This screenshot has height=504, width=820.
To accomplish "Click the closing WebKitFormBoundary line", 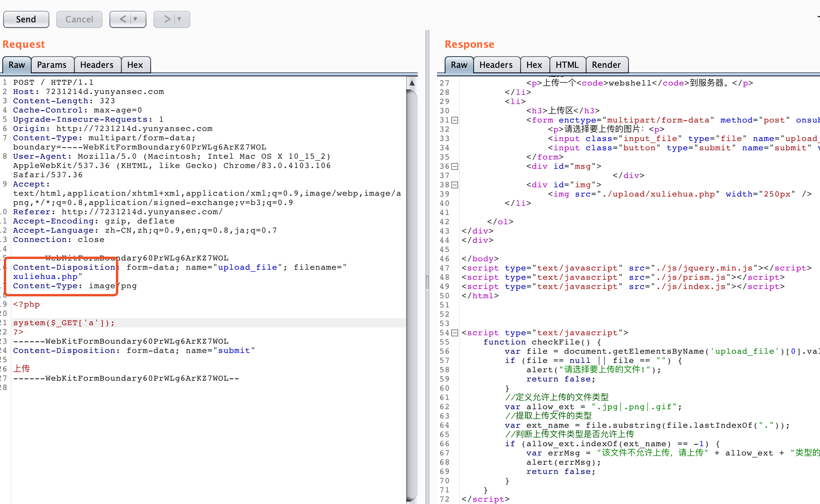I will (126, 378).
